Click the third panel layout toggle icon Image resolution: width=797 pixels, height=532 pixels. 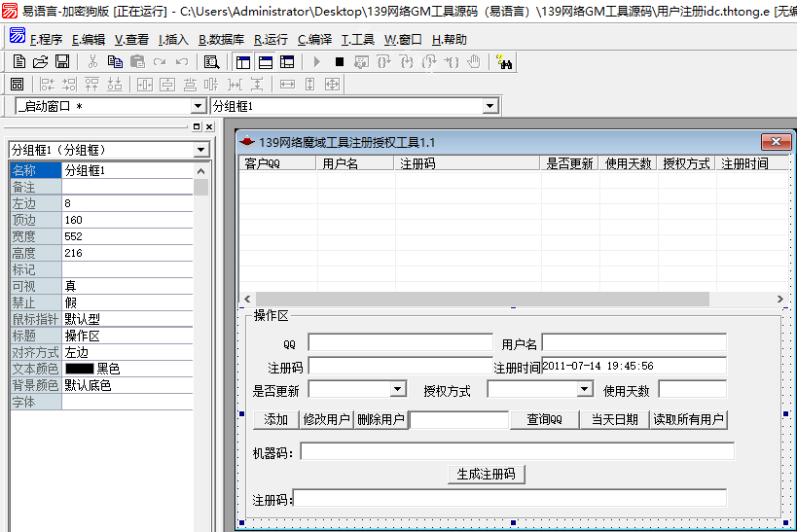pyautogui.click(x=287, y=62)
